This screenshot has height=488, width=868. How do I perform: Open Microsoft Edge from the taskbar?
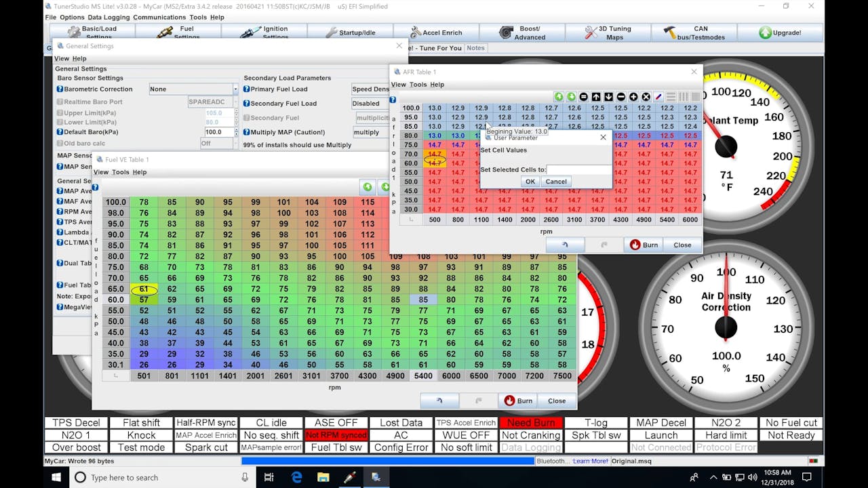tap(296, 477)
